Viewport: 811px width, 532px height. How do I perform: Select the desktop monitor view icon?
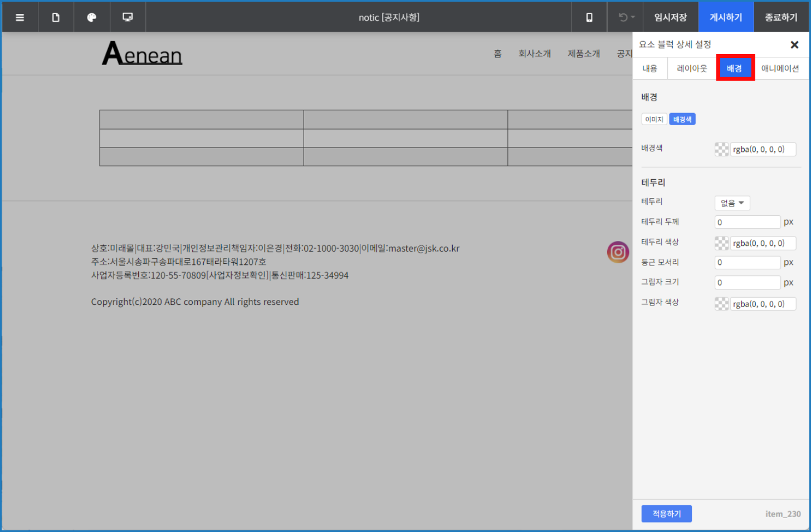(128, 17)
